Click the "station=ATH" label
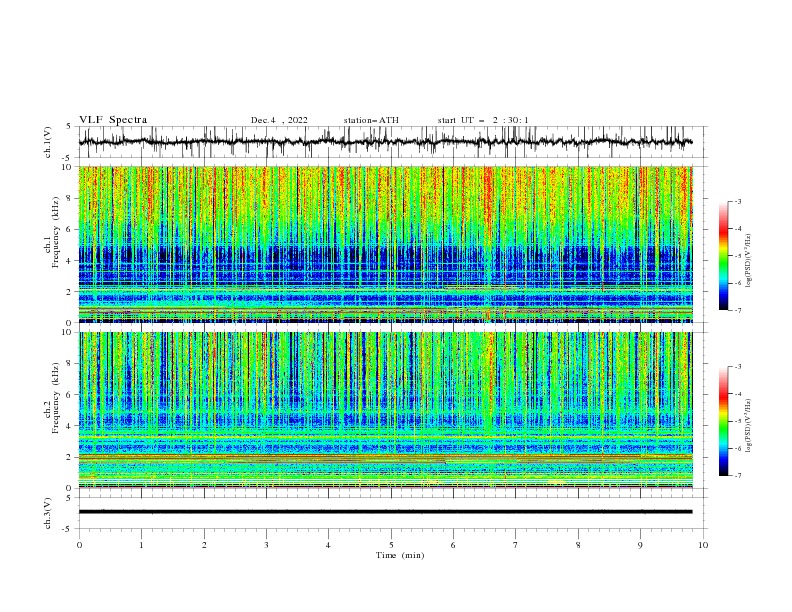792x612 pixels. tap(371, 120)
